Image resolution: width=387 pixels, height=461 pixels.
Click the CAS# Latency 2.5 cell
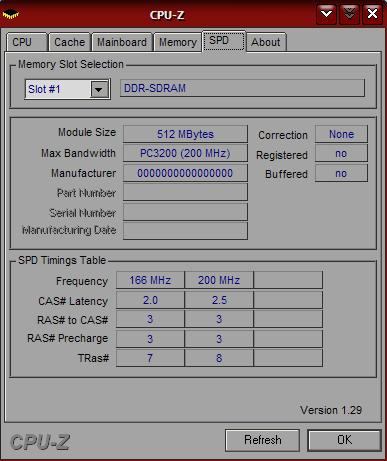click(x=219, y=300)
